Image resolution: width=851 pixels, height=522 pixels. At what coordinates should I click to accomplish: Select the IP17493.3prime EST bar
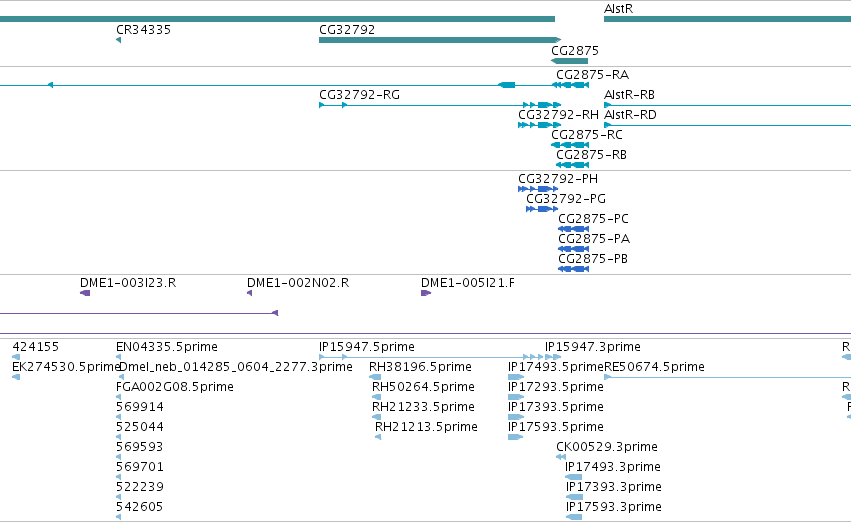573,477
